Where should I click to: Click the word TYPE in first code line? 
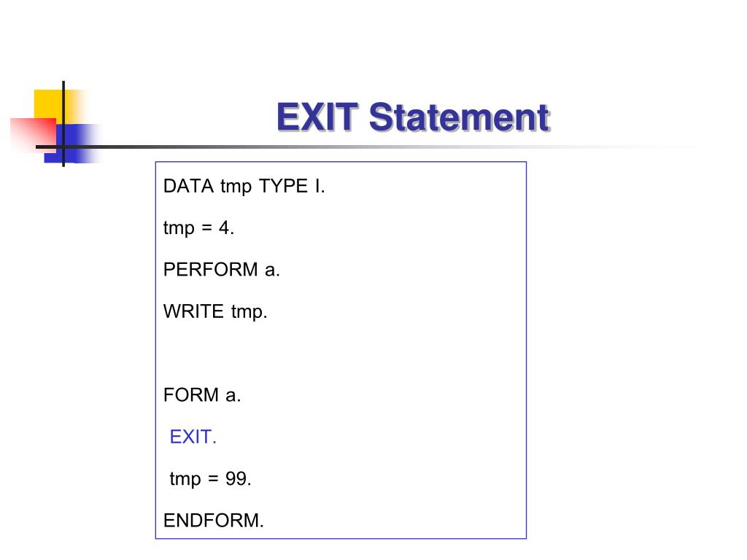[x=283, y=186]
